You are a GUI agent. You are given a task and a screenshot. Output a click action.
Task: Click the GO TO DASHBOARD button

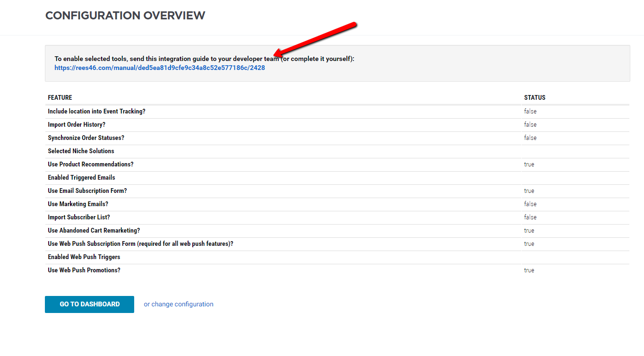[x=89, y=304]
